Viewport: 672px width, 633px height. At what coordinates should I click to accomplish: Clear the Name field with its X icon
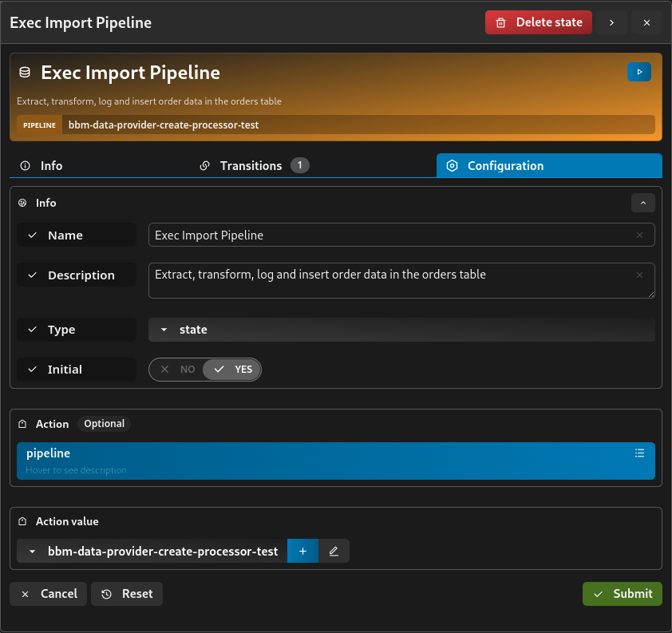(x=639, y=235)
